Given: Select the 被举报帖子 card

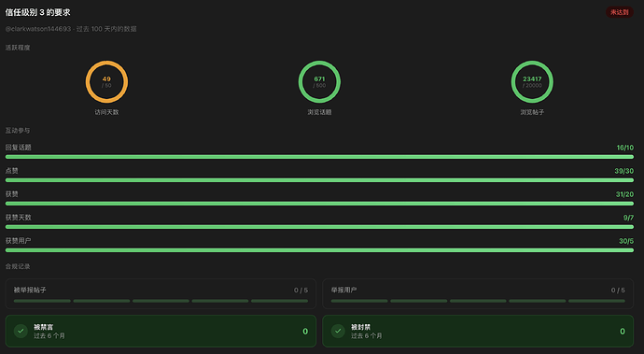Looking at the screenshot, I should click(161, 293).
